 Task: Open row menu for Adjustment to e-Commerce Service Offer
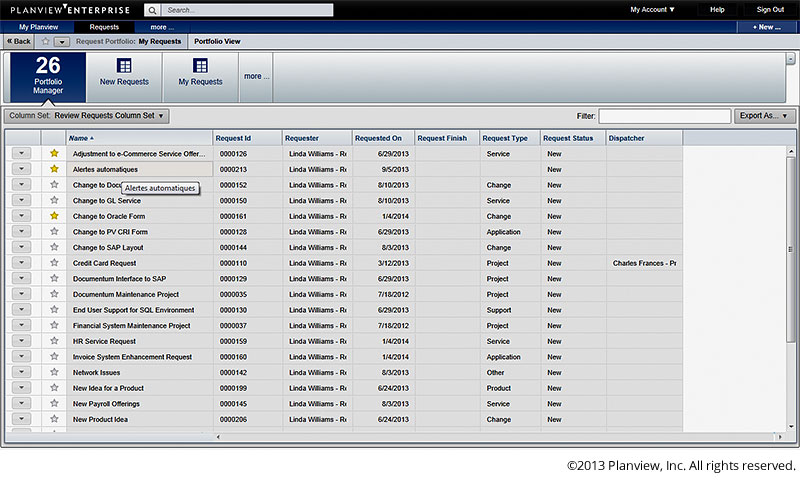(x=21, y=153)
